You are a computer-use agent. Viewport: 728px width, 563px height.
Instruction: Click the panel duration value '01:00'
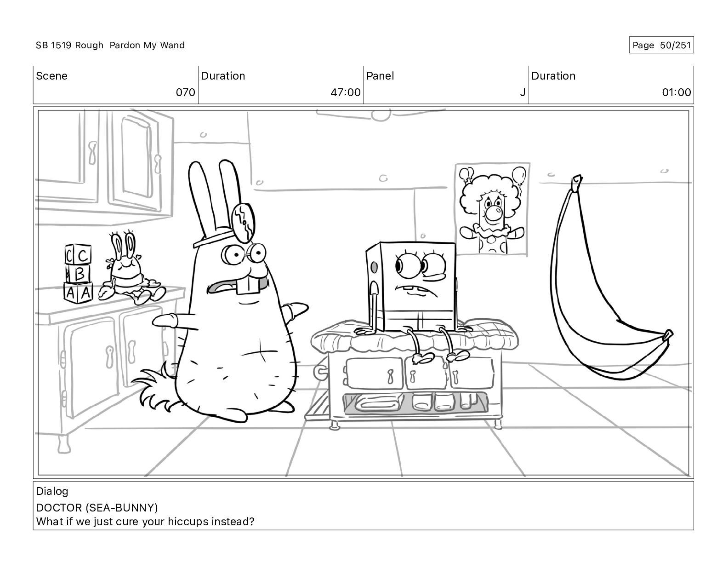point(677,92)
